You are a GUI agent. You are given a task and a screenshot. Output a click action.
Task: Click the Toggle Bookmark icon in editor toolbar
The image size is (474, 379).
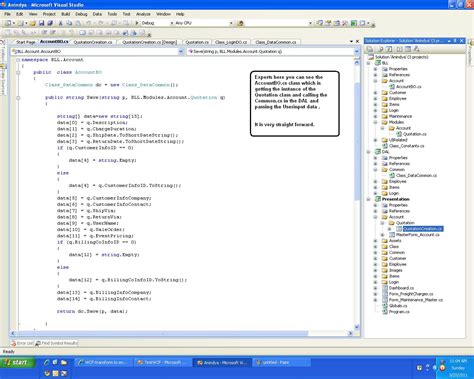[x=82, y=32]
